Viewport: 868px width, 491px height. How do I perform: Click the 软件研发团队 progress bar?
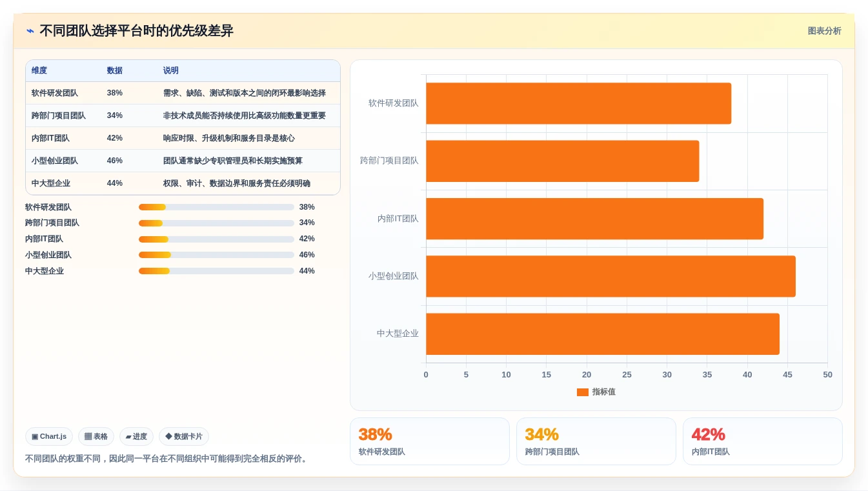pos(216,207)
